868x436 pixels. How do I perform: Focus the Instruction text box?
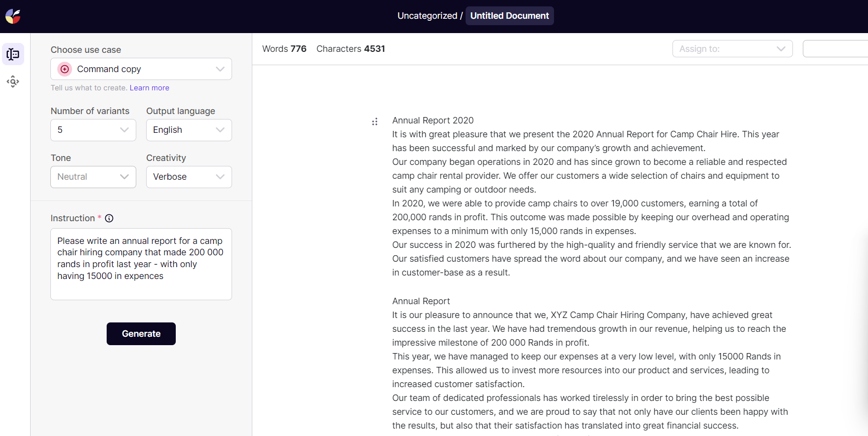141,264
